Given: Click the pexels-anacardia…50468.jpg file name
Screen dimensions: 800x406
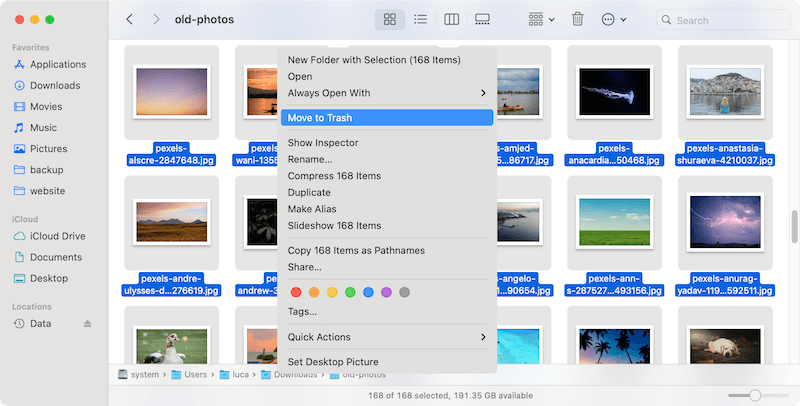Looking at the screenshot, I should tap(614, 154).
